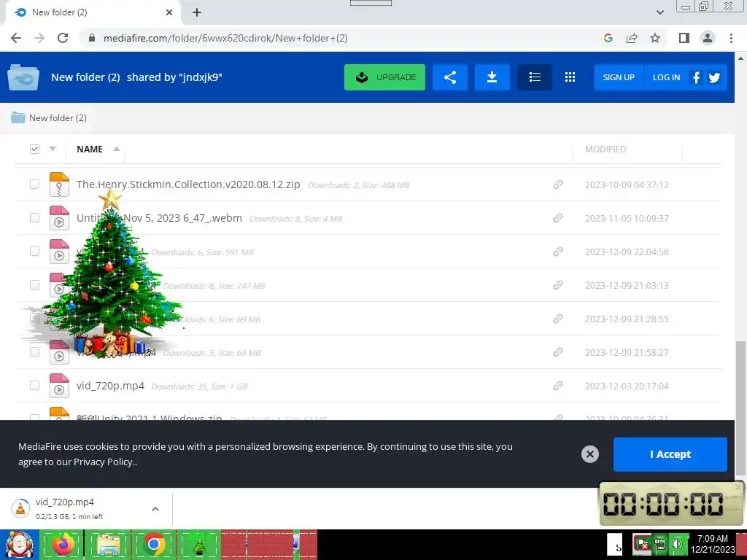Viewport: 747px width, 560px height.
Task: Copy link icon in 2023-12-09 21:03:13 row
Action: click(x=558, y=285)
